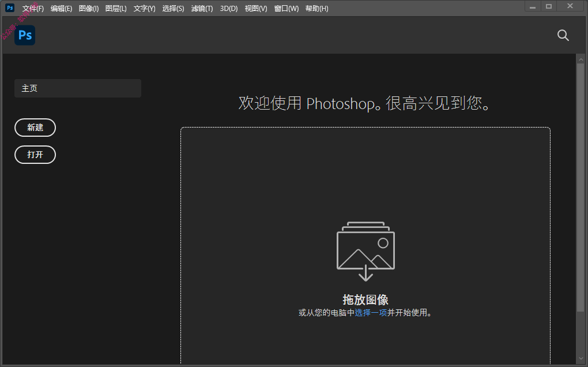Click the search magnifier icon
The width and height of the screenshot is (588, 367).
[563, 35]
